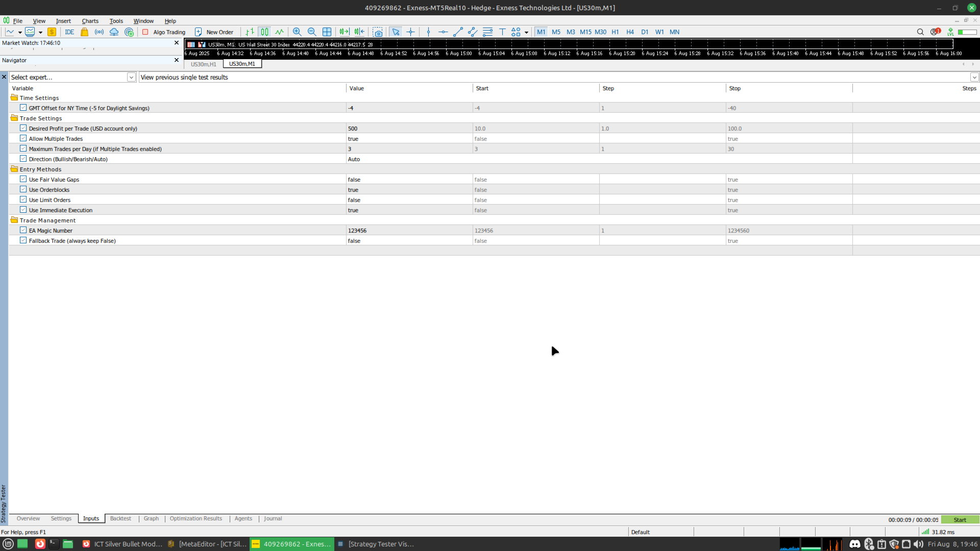
Task: Select the trendline drawing tool
Action: [458, 32]
